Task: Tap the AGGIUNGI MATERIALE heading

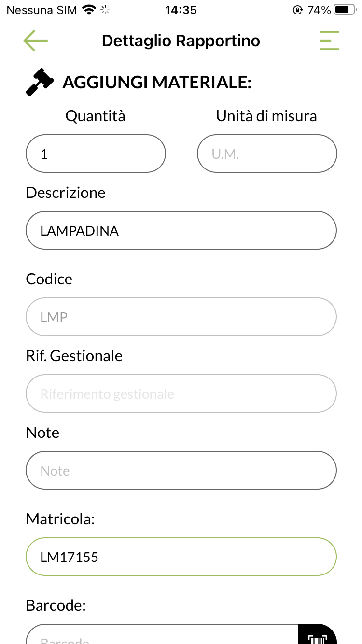Action: click(x=157, y=83)
